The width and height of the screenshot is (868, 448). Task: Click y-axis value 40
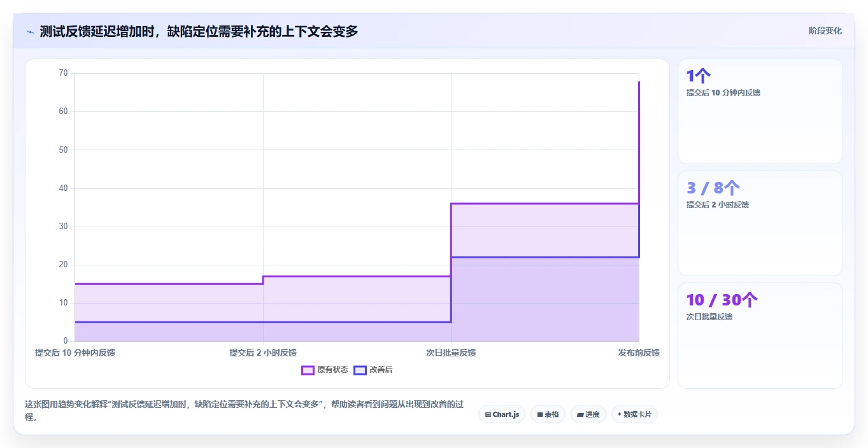pyautogui.click(x=63, y=188)
